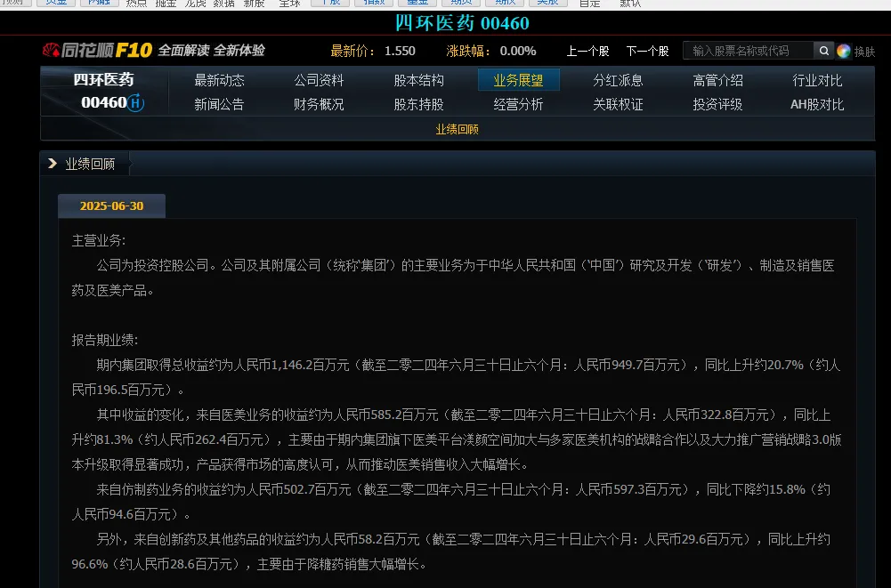This screenshot has height=588, width=891.
Task: Open the 高管介绍 tab
Action: tap(717, 80)
